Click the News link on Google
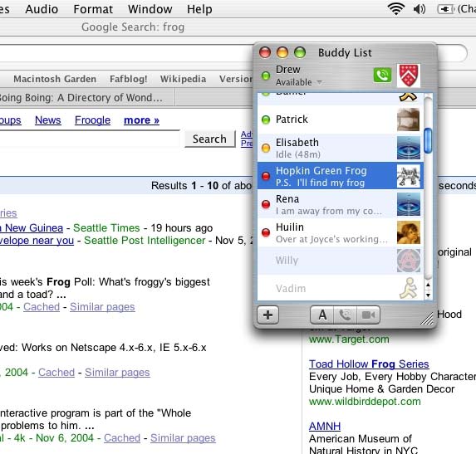 click(x=48, y=120)
